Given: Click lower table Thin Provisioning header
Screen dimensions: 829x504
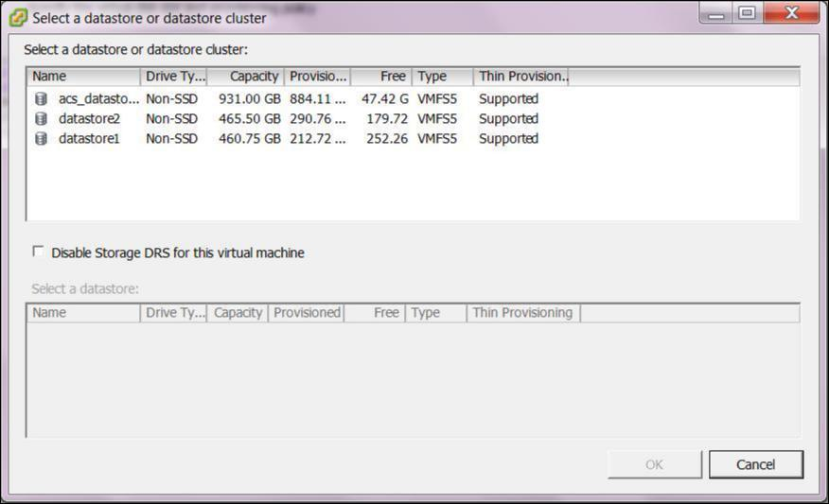Looking at the screenshot, I should click(x=523, y=313).
